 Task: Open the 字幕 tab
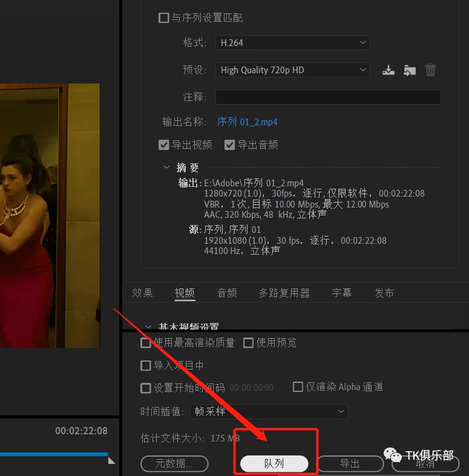[342, 293]
